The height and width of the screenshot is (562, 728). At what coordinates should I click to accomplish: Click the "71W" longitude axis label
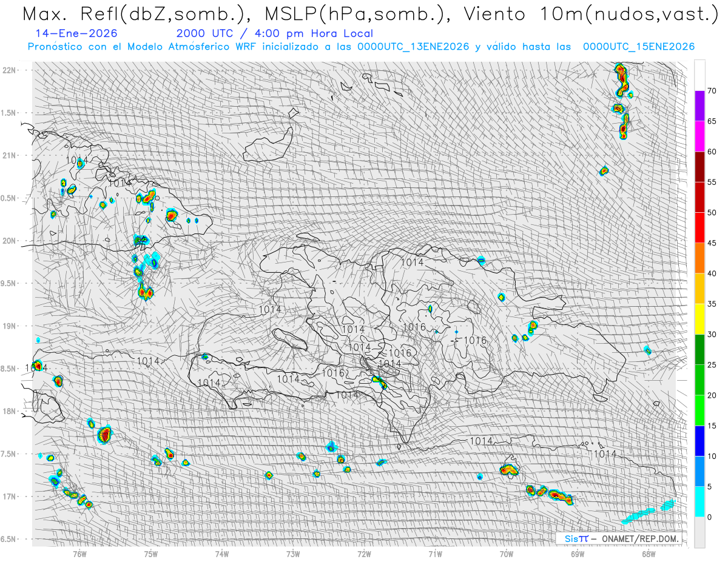point(435,553)
